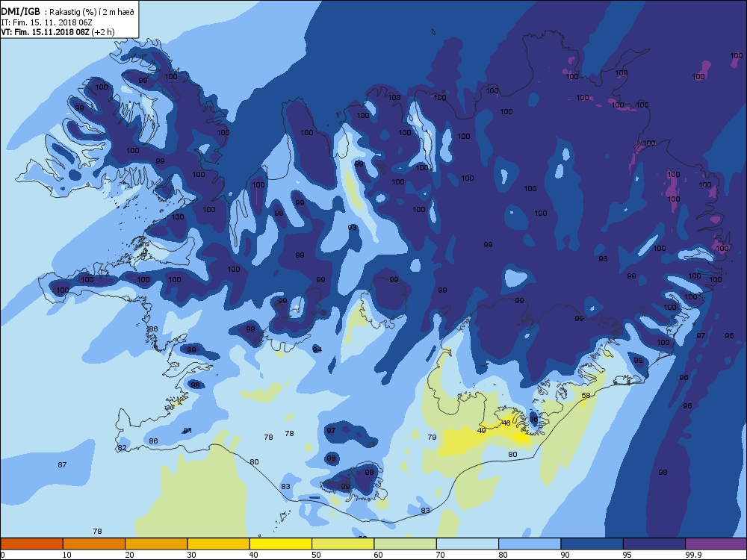This screenshot has width=747, height=560.
Task: Click the dark indigo 95–99.9 legend swatch
Action: [654, 544]
